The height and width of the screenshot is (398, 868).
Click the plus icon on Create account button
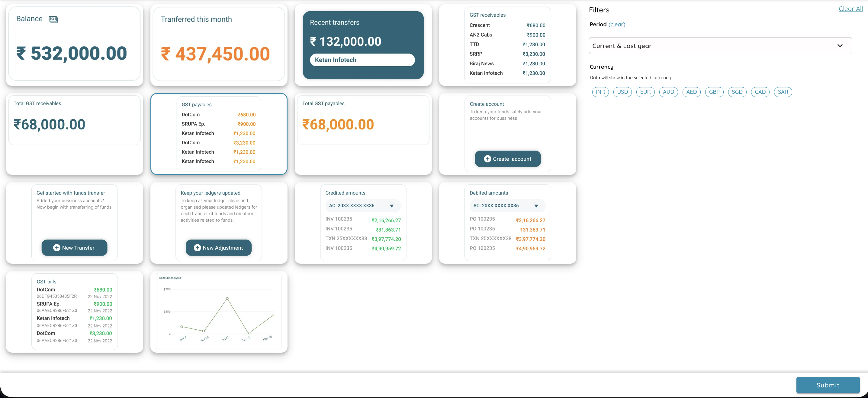point(487,158)
